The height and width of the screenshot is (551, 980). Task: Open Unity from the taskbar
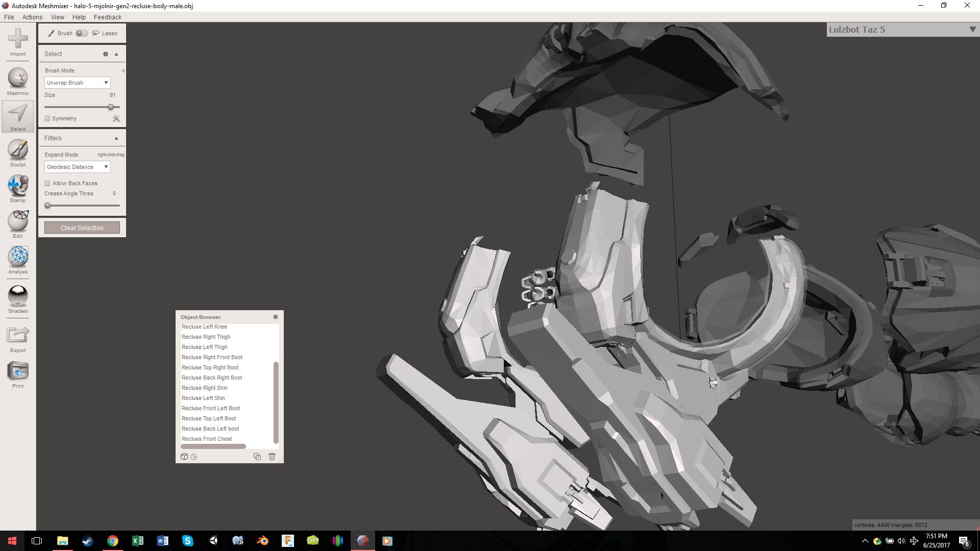(213, 541)
